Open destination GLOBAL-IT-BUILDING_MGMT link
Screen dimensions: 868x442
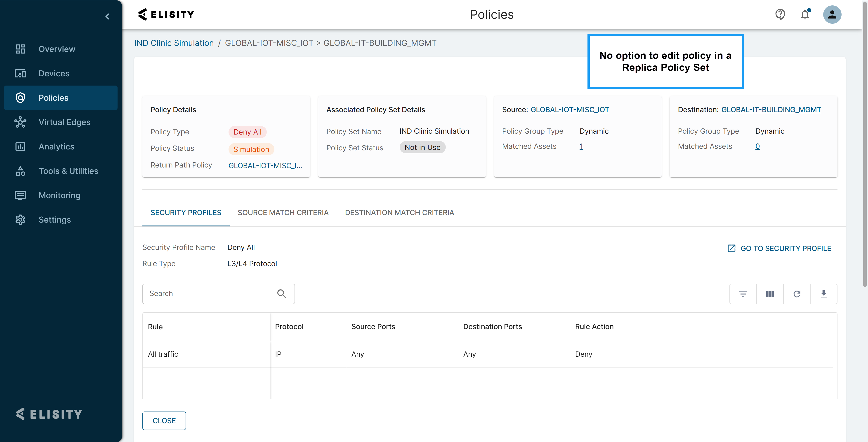pos(771,110)
